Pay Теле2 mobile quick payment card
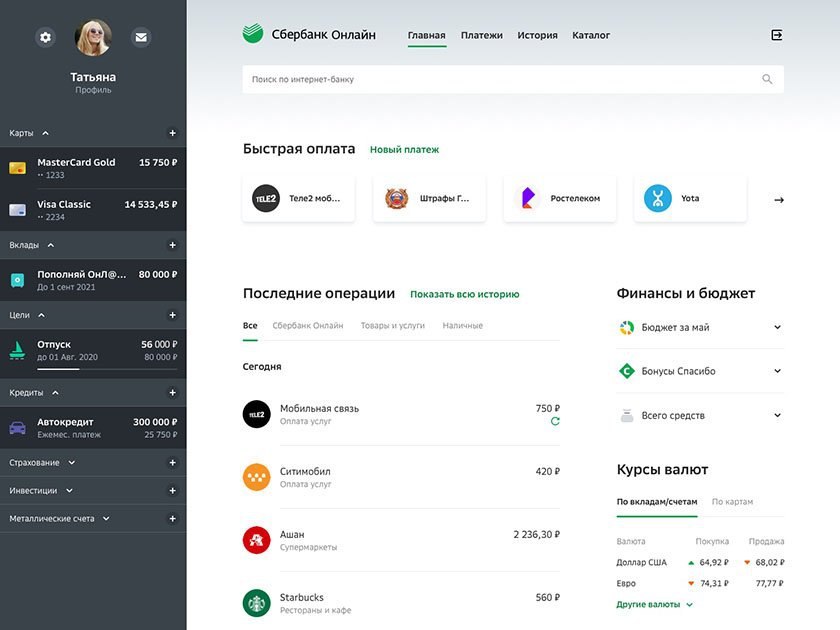The image size is (840, 630). (298, 198)
